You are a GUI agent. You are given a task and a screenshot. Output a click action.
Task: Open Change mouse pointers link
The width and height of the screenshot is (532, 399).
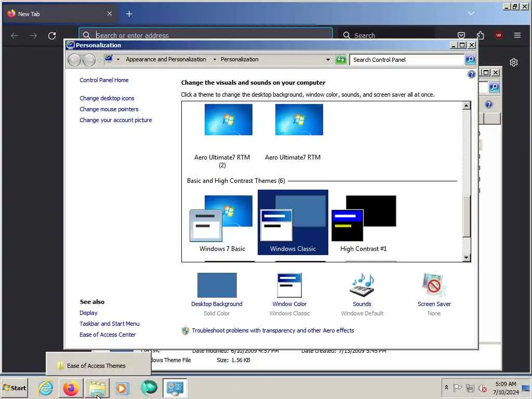click(109, 109)
